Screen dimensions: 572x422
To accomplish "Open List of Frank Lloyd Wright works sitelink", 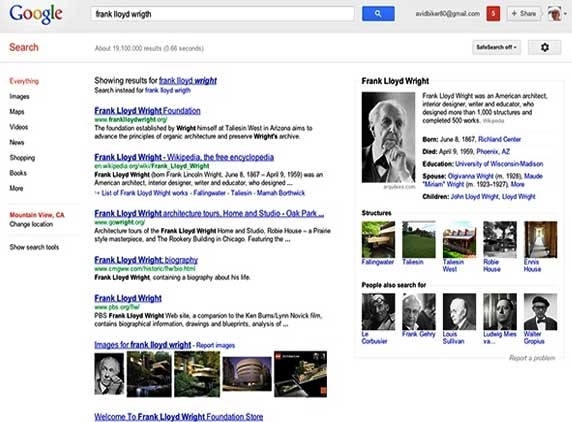I will coord(145,193).
